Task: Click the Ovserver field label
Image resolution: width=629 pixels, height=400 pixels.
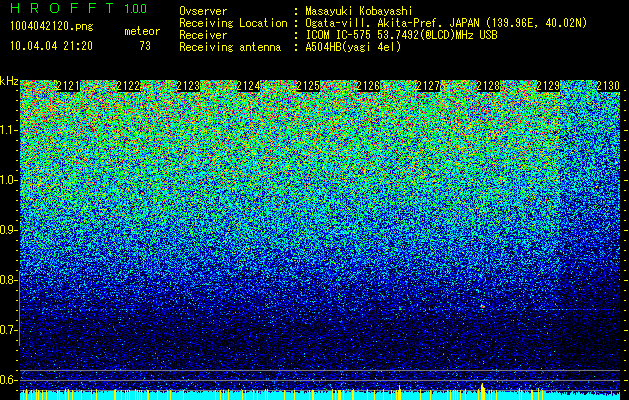Action: click(203, 11)
